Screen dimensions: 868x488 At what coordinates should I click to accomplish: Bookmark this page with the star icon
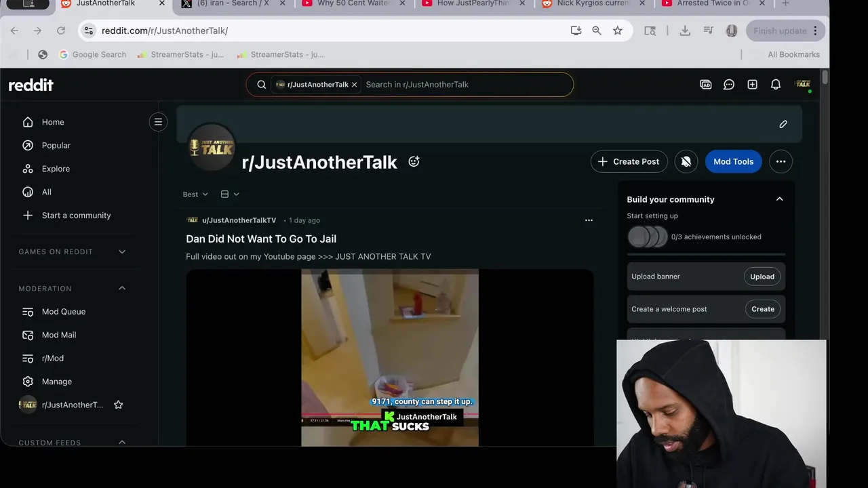pyautogui.click(x=617, y=30)
